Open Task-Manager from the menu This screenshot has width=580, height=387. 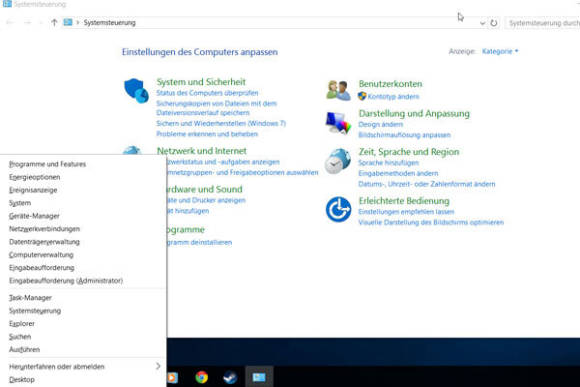(30, 298)
